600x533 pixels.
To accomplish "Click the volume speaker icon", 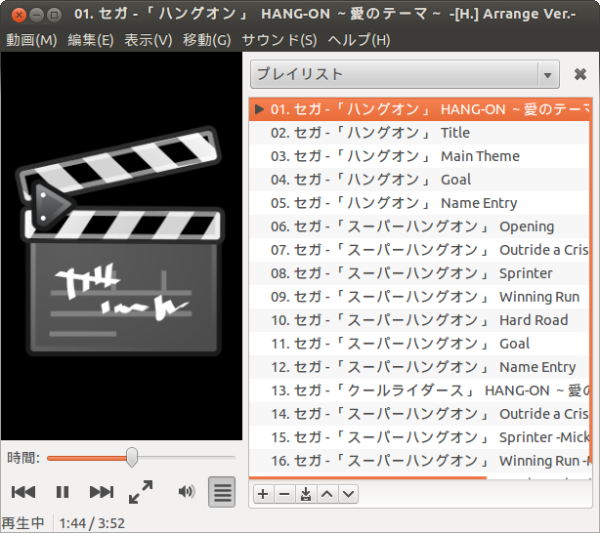I will click(186, 491).
